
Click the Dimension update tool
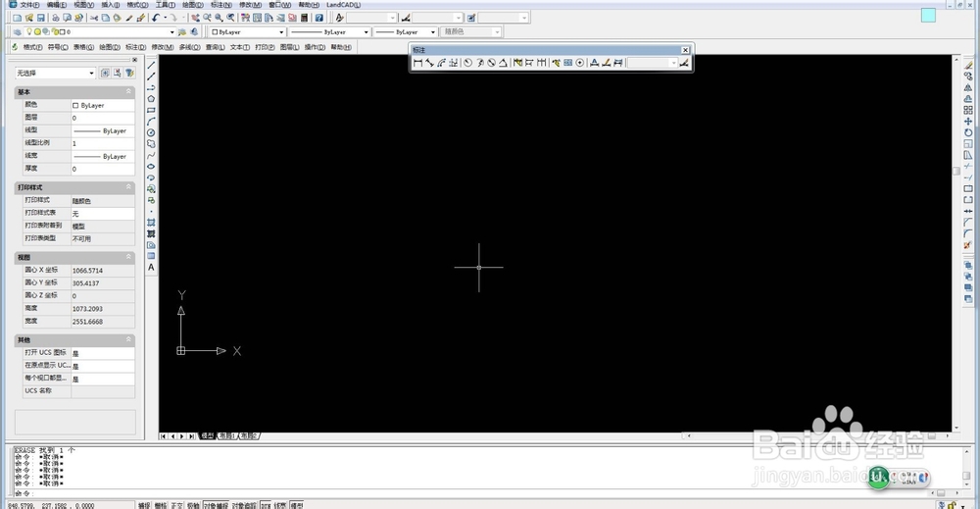(618, 63)
